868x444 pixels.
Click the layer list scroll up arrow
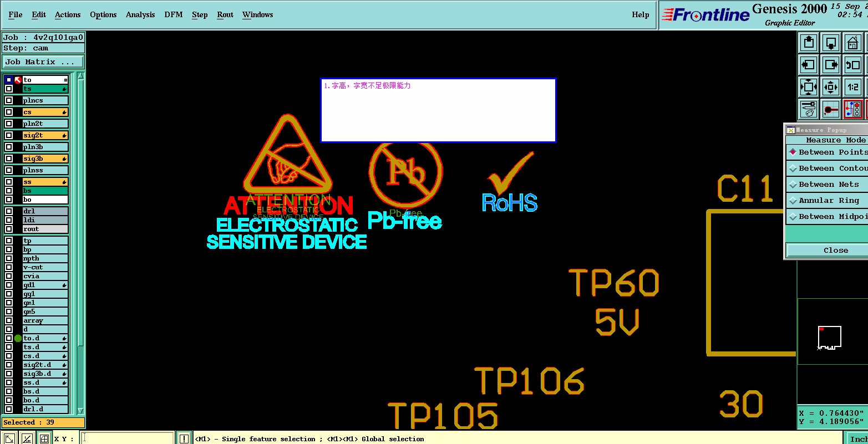80,76
